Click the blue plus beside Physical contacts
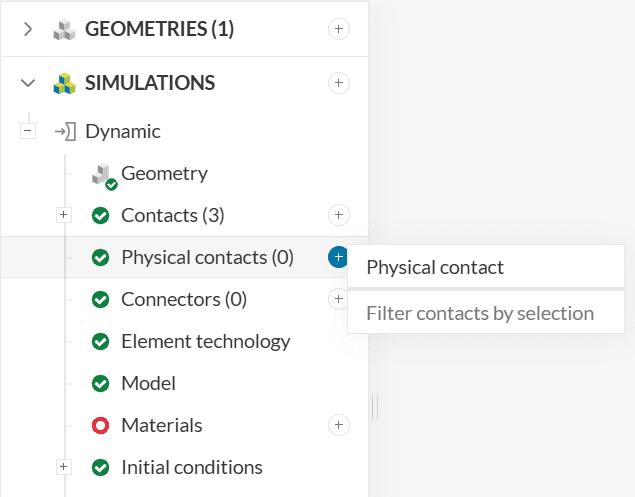Viewport: 635px width, 497px height. [339, 257]
